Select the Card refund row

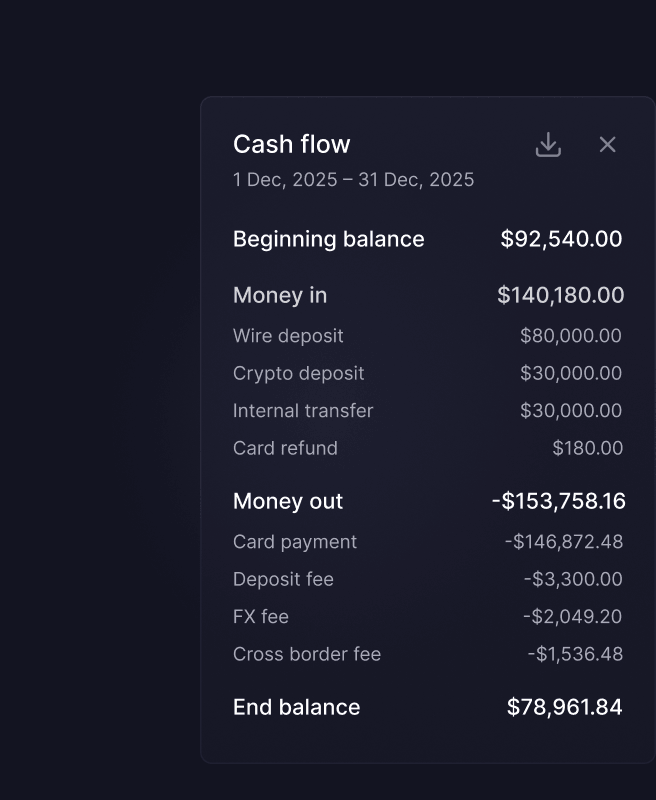click(x=427, y=448)
